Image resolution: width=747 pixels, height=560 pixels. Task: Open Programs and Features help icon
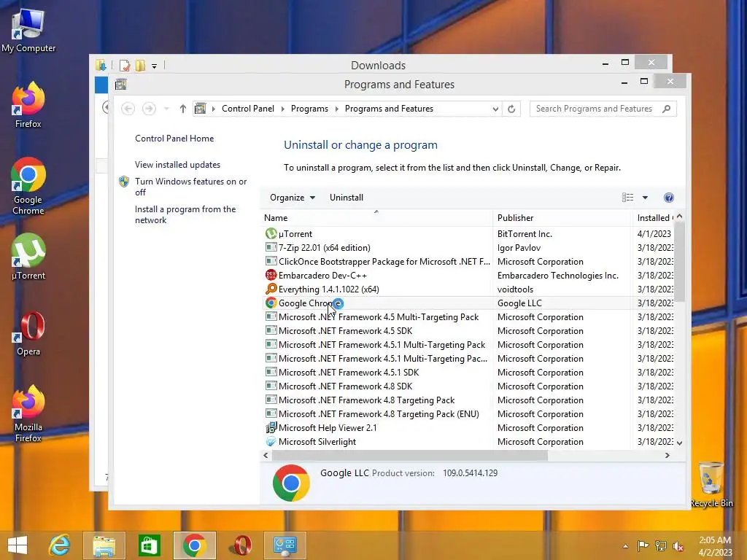click(668, 198)
